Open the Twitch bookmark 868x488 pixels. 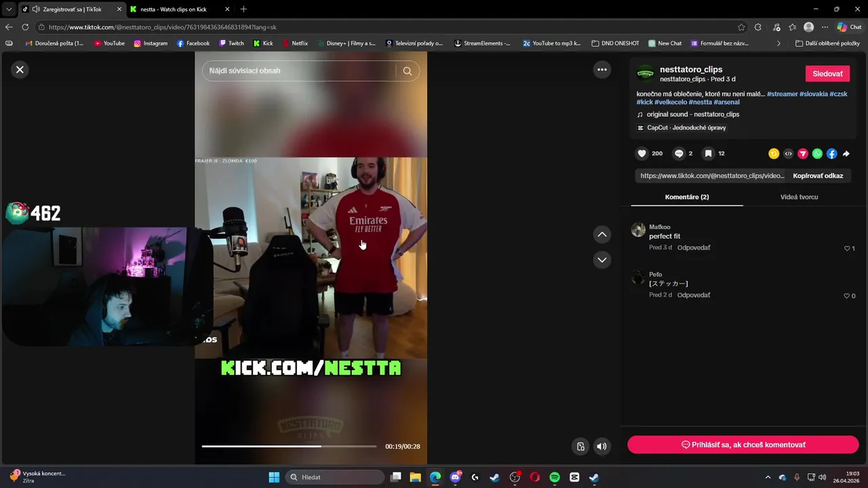click(231, 43)
